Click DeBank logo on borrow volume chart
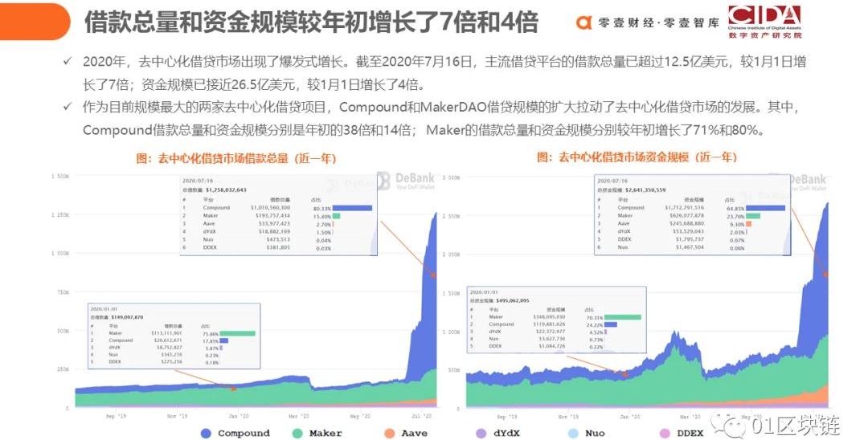The image size is (868, 440). pyautogui.click(x=407, y=180)
